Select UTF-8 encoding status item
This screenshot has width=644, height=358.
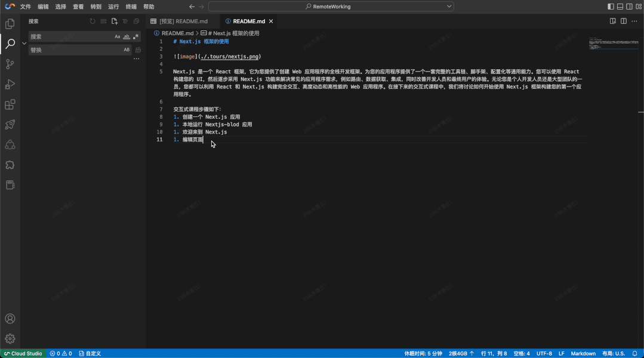544,353
